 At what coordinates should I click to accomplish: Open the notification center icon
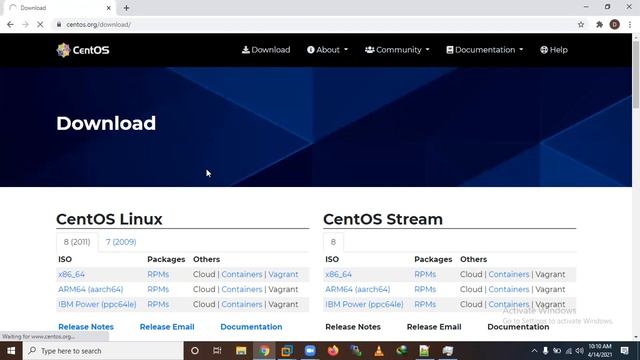[x=624, y=351]
